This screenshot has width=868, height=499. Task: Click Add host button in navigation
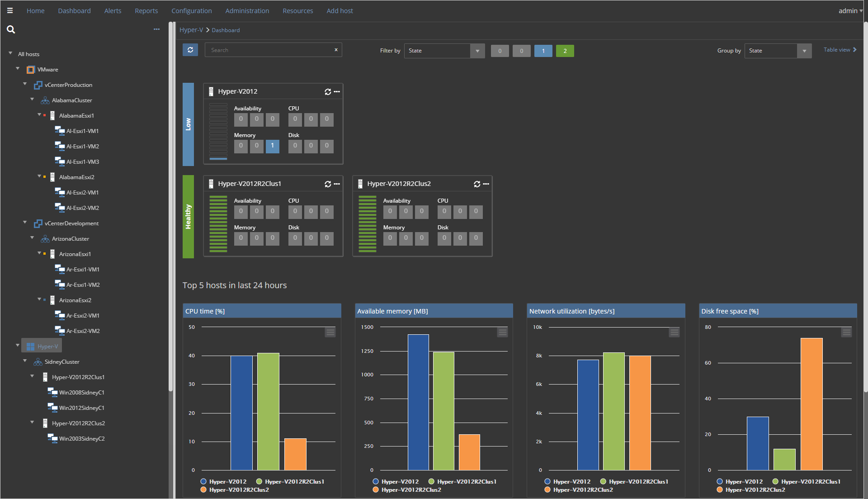pos(340,10)
